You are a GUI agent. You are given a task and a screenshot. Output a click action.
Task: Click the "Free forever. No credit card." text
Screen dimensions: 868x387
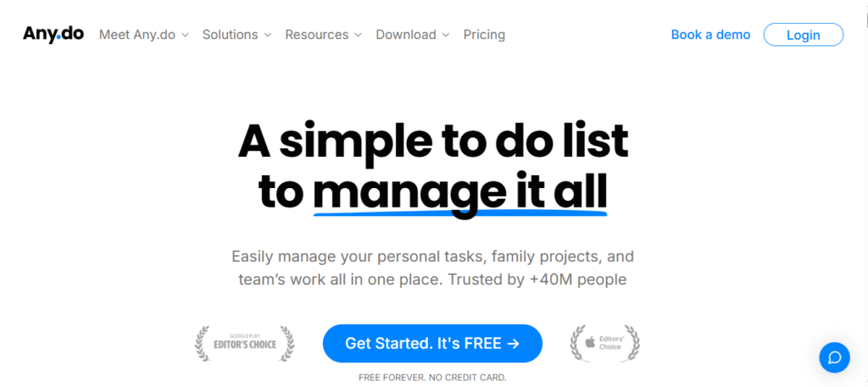(432, 378)
